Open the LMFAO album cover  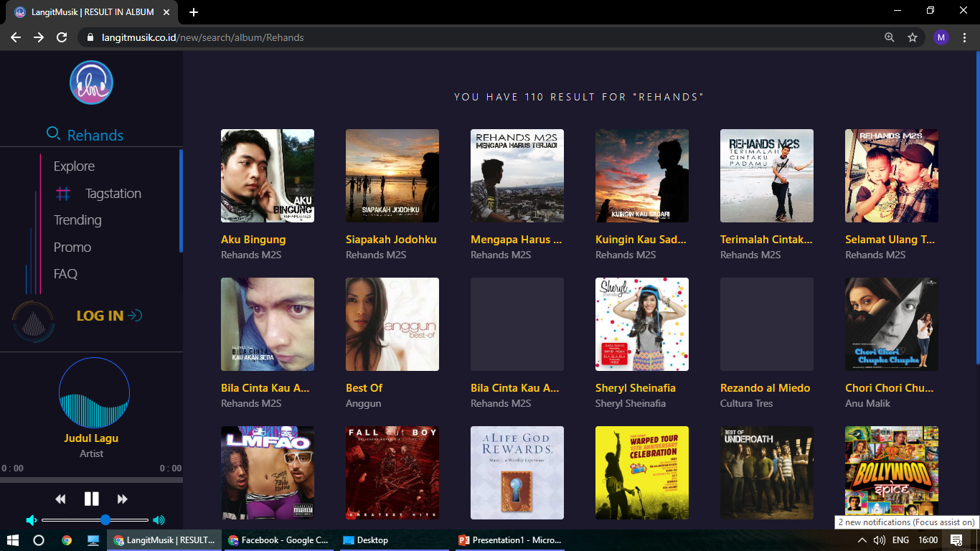point(268,473)
